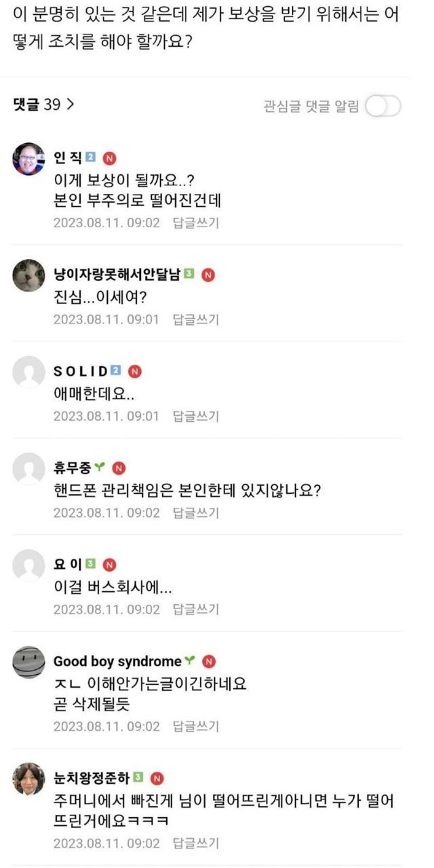
Task: Reply to 인 직's comment with 답글쓰기
Action: point(196,222)
